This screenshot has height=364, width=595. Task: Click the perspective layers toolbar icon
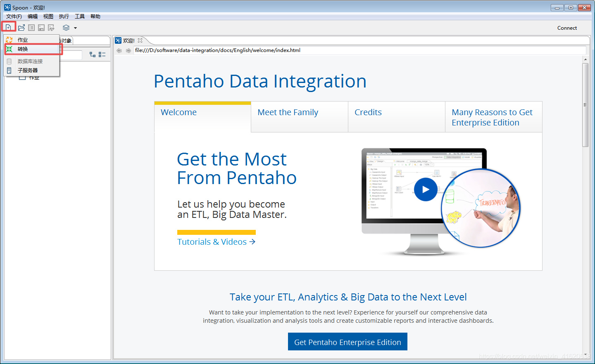click(66, 28)
